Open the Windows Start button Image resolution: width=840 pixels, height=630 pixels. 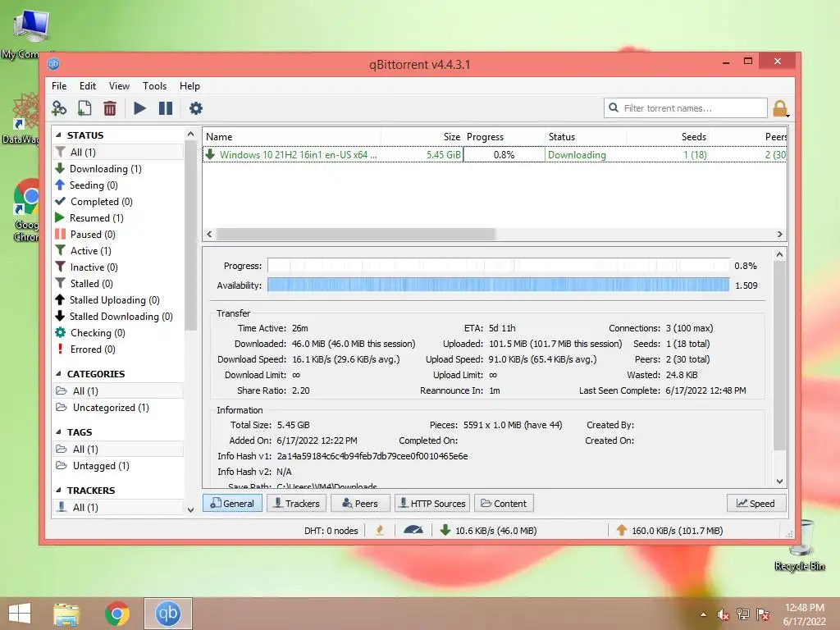[20, 614]
